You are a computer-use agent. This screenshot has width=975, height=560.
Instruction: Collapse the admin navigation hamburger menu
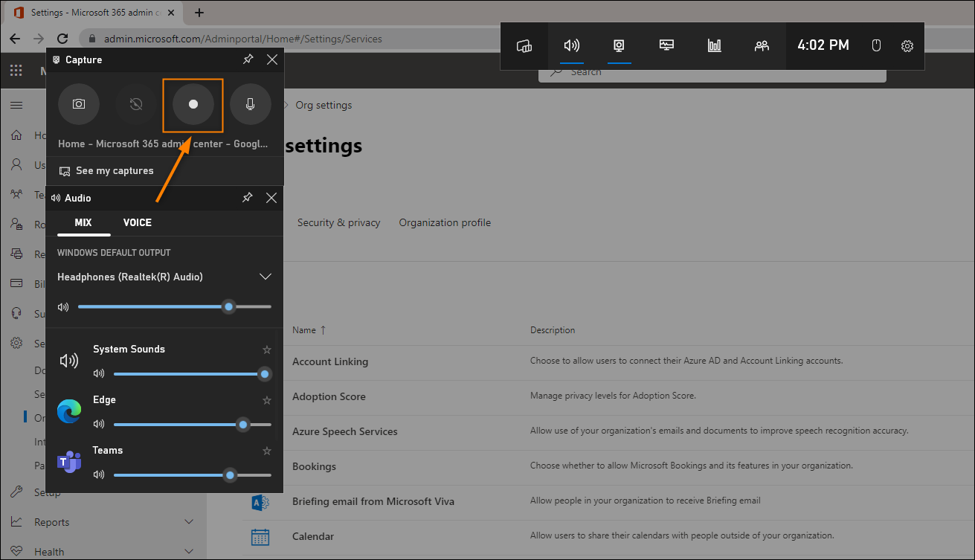click(x=16, y=106)
